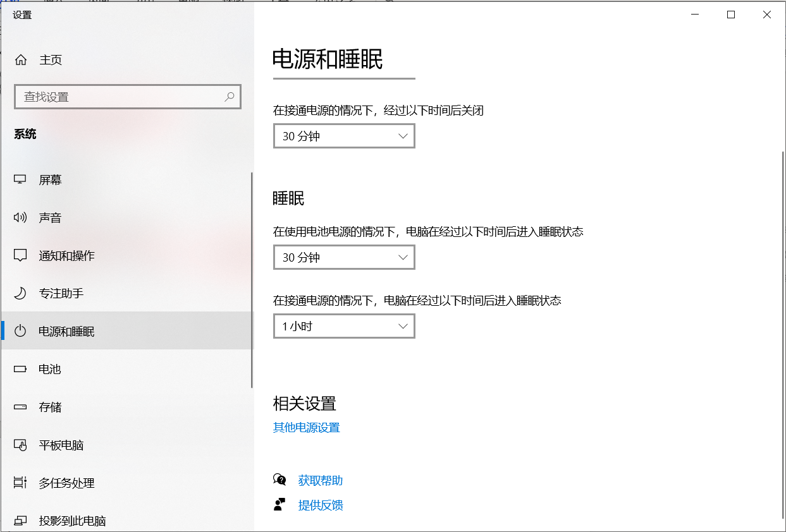Screen dimensions: 786x532
Task: Click 在使用电池电源的情况下 sleep description text
Action: tap(428, 232)
